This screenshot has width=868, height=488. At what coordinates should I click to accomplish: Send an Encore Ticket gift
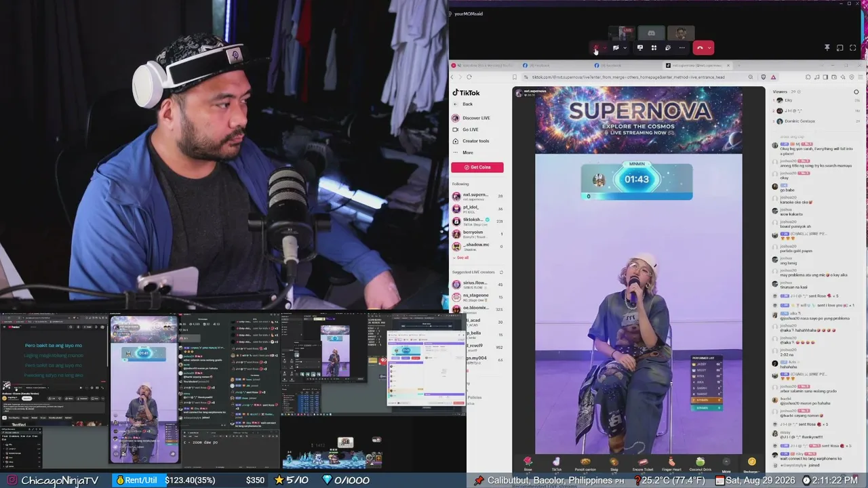[x=643, y=464]
